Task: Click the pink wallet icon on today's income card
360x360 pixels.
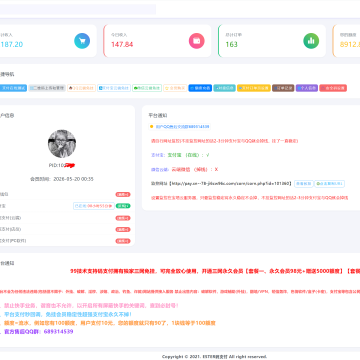Action: coord(197,41)
